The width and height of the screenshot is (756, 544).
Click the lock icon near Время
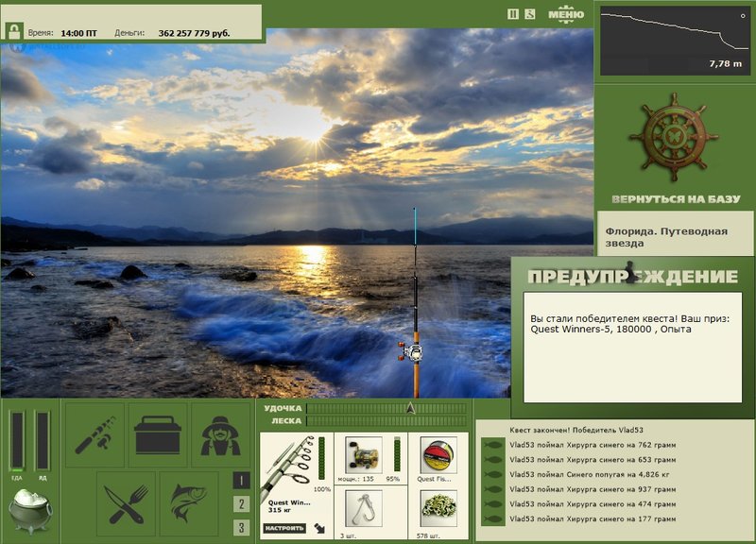coord(14,32)
